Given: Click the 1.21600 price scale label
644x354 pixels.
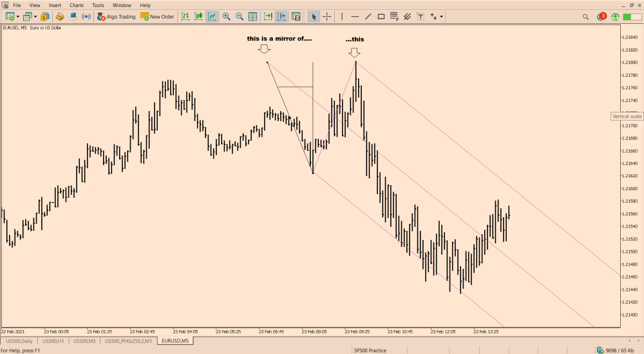Looking at the screenshot, I should pos(629,189).
